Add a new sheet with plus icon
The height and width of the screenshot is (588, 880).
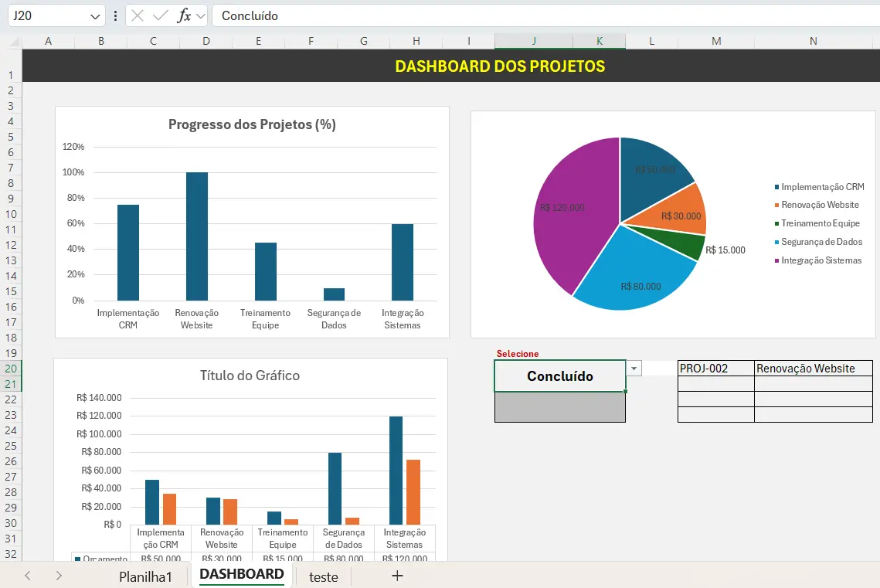click(397, 576)
